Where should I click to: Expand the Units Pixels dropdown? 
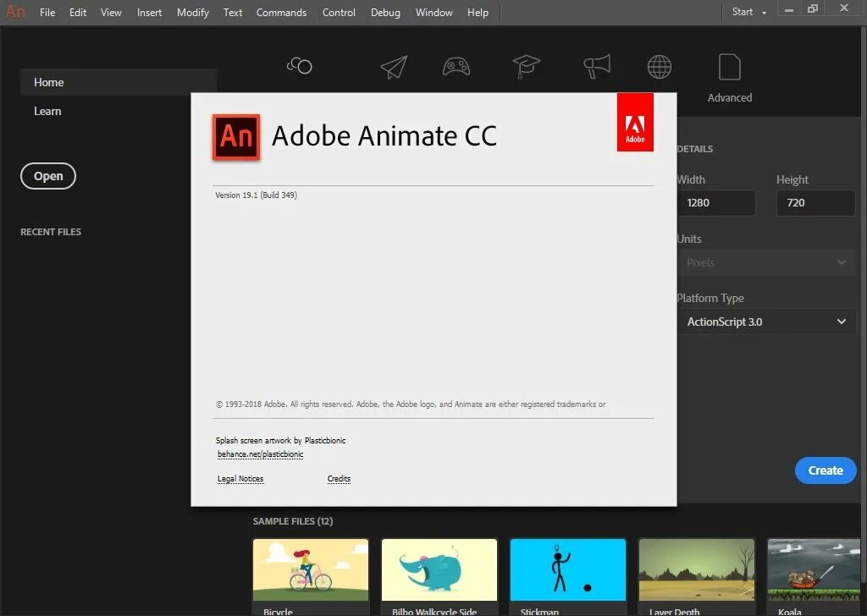click(766, 262)
